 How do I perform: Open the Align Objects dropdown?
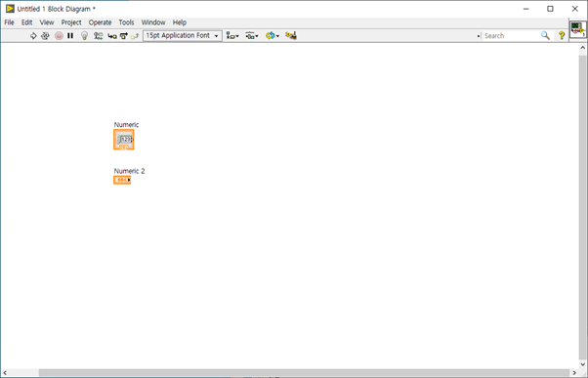(232, 35)
